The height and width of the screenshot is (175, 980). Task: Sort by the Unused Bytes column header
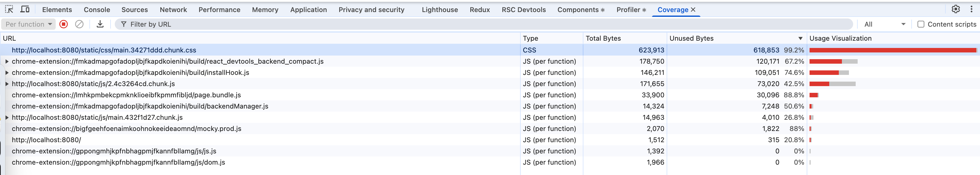coord(691,38)
